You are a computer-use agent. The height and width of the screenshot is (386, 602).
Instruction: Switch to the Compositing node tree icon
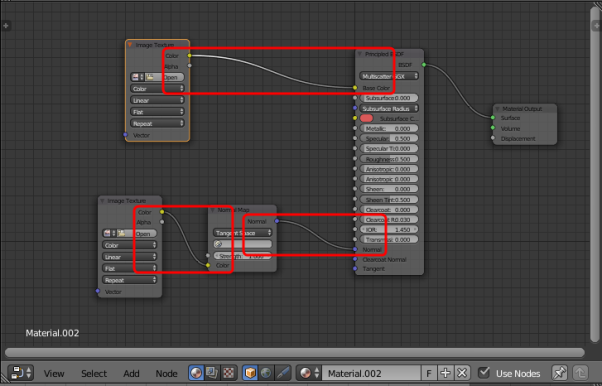pos(212,373)
